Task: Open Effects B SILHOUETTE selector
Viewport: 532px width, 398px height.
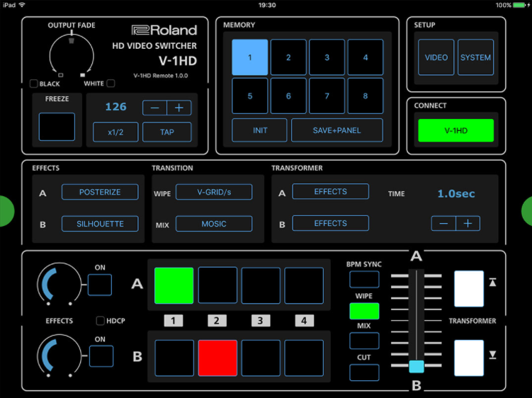Action: pyautogui.click(x=100, y=224)
